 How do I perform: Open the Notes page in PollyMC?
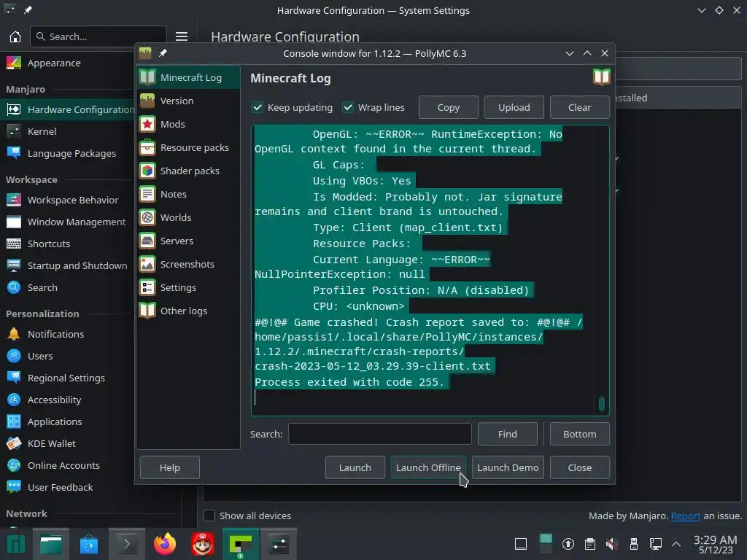pos(188,194)
